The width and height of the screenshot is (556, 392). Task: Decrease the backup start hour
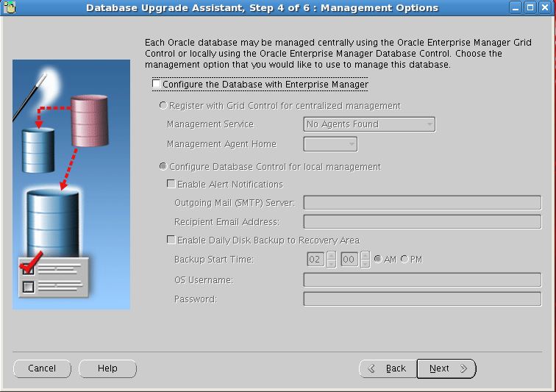[331, 263]
